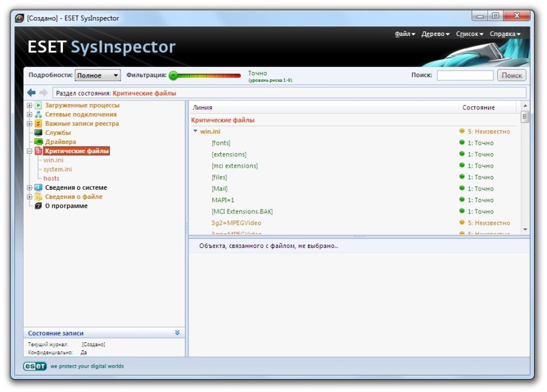Viewport: 547px width, 392px height.
Task: Expand the Важные записи реестра node
Action: coord(29,123)
